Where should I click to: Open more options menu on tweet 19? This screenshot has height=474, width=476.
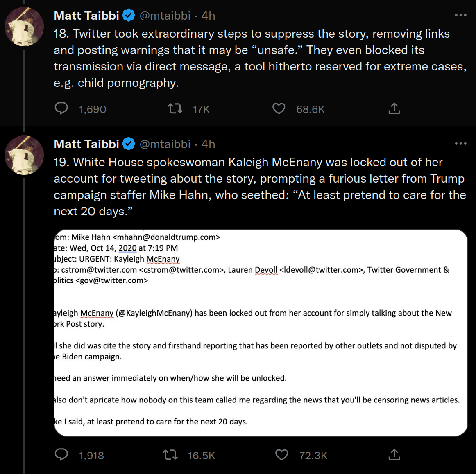click(x=460, y=144)
